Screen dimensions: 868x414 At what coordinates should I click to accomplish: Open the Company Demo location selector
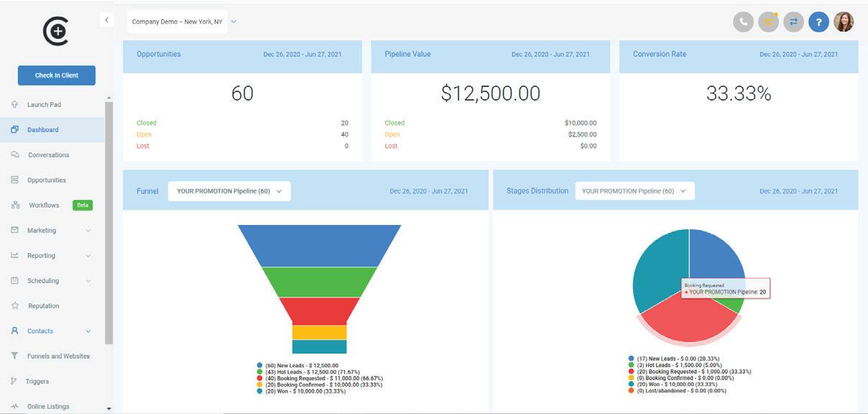click(183, 22)
